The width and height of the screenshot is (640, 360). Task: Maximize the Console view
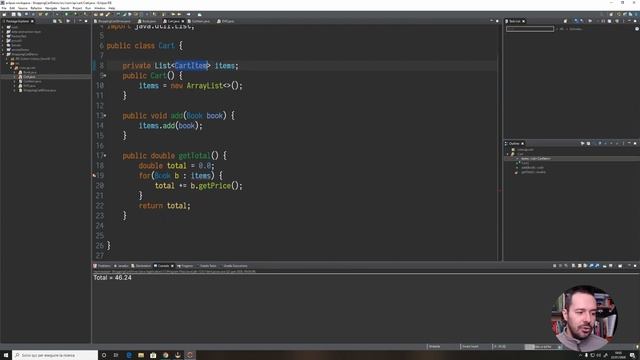point(635,266)
